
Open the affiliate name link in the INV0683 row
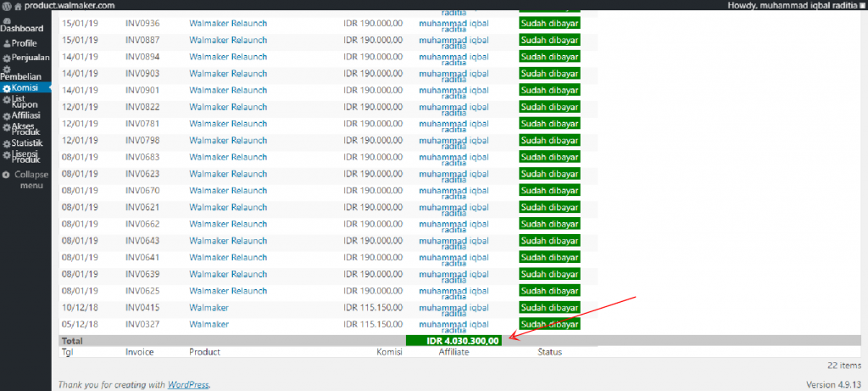coord(454,159)
